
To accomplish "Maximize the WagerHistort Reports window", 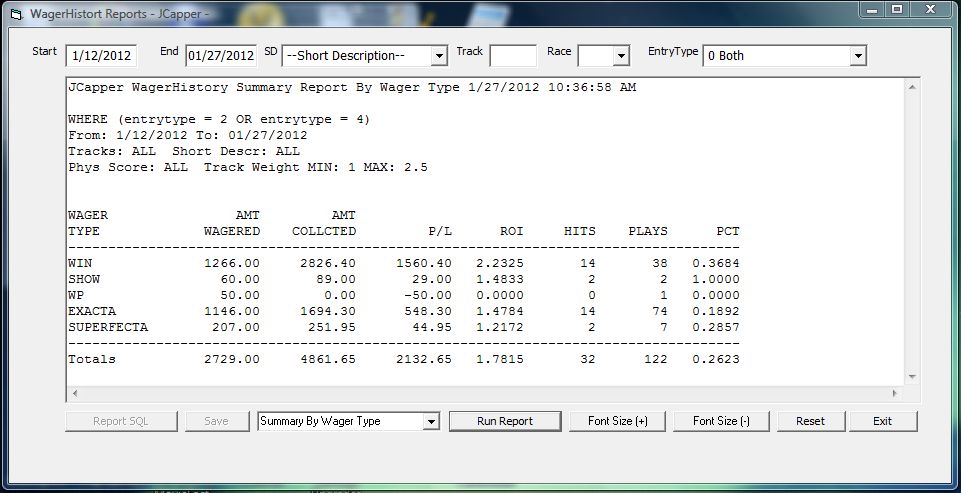I will tap(897, 9).
